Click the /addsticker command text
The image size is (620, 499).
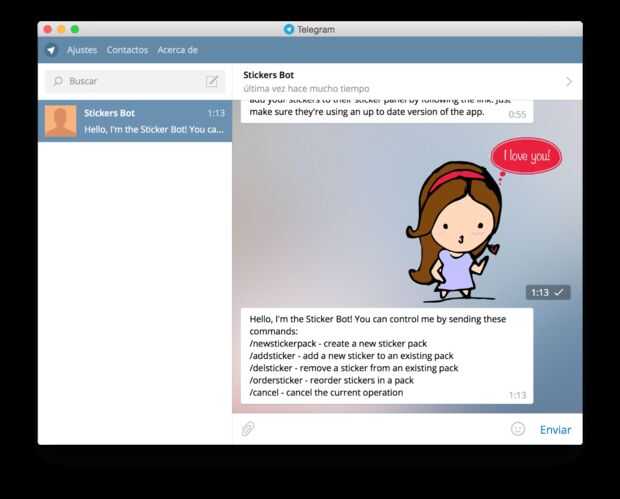click(272, 356)
